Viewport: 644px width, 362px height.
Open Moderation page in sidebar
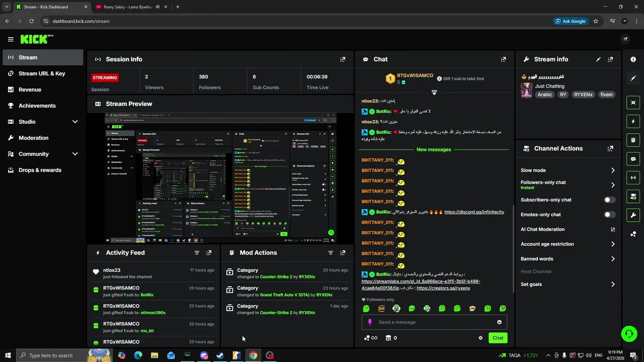pos(43,138)
